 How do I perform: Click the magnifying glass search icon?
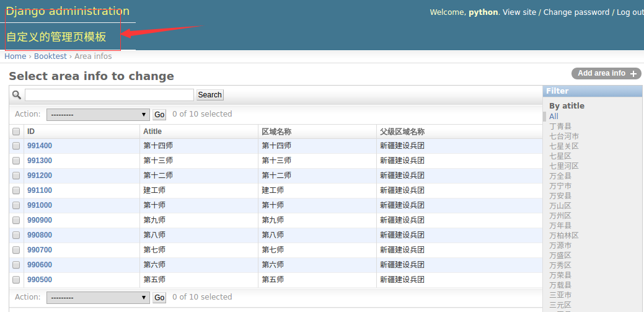point(17,95)
